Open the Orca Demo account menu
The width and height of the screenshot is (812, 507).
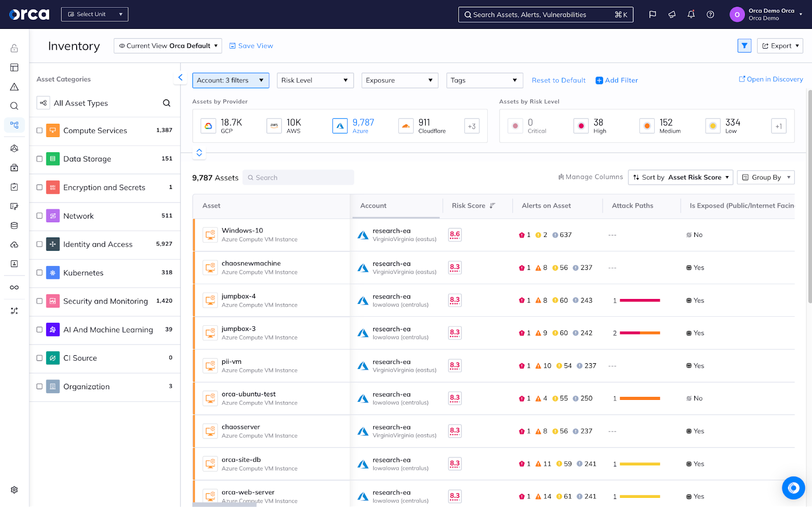(766, 14)
